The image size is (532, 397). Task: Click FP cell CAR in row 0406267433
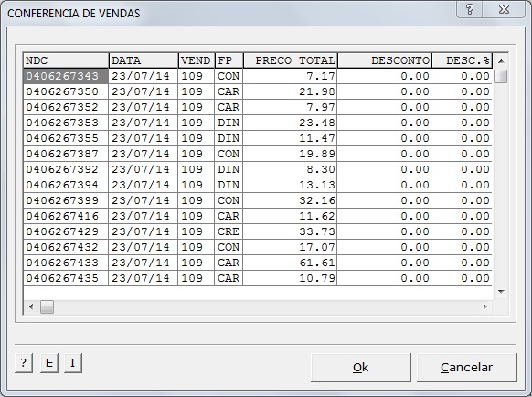[229, 263]
